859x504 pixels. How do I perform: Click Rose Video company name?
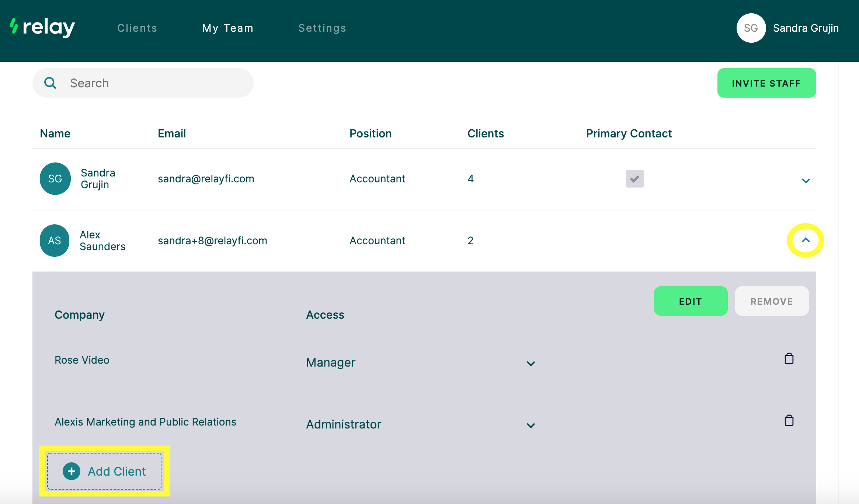[82, 360]
